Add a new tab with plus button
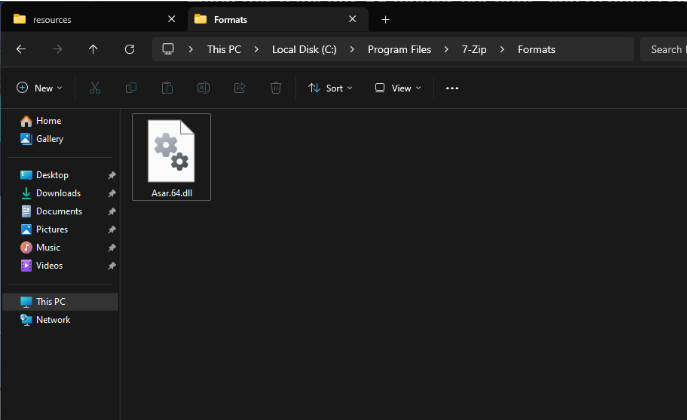Image resolution: width=687 pixels, height=420 pixels. tap(385, 19)
